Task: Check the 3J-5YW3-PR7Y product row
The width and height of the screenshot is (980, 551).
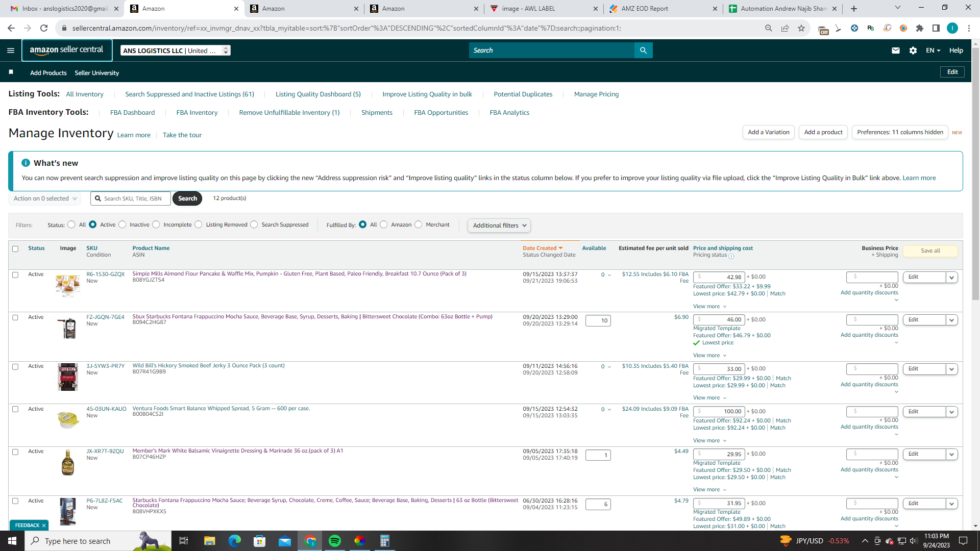Action: point(15,367)
